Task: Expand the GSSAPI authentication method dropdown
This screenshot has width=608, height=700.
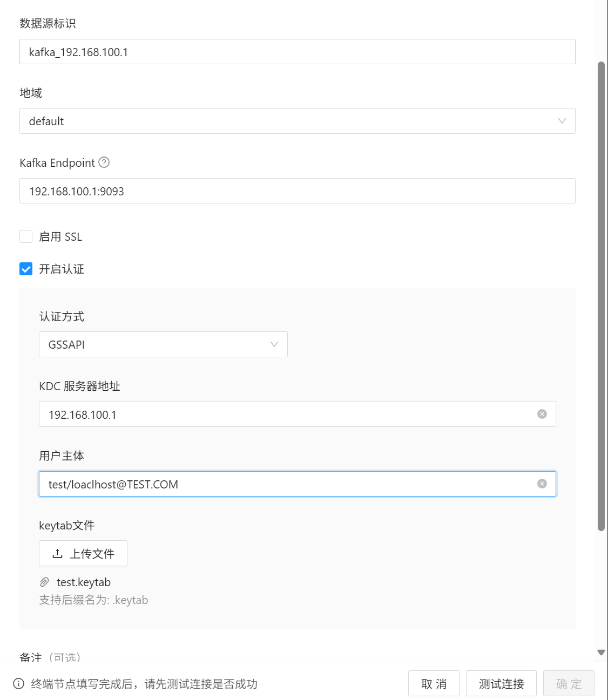Action: click(x=163, y=344)
